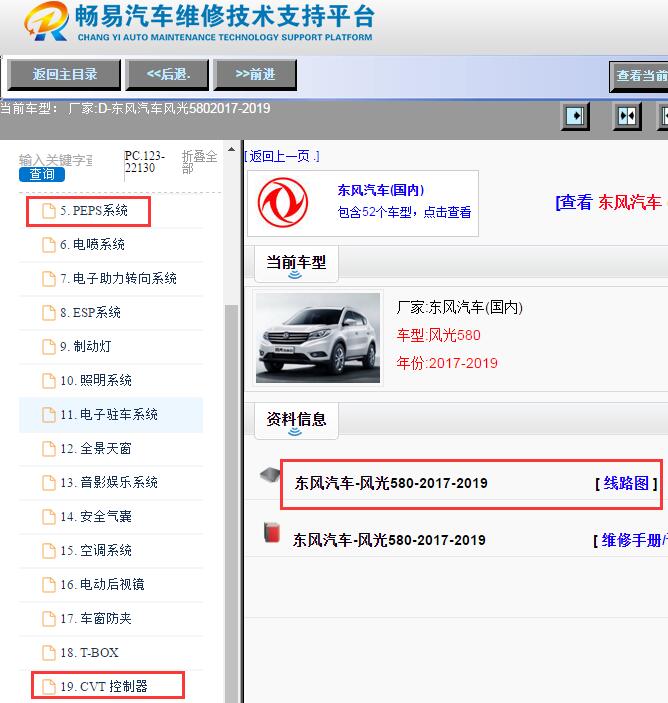Click red book icon beside 维修手册 entry
Image resolution: width=668 pixels, height=703 pixels.
(x=272, y=533)
